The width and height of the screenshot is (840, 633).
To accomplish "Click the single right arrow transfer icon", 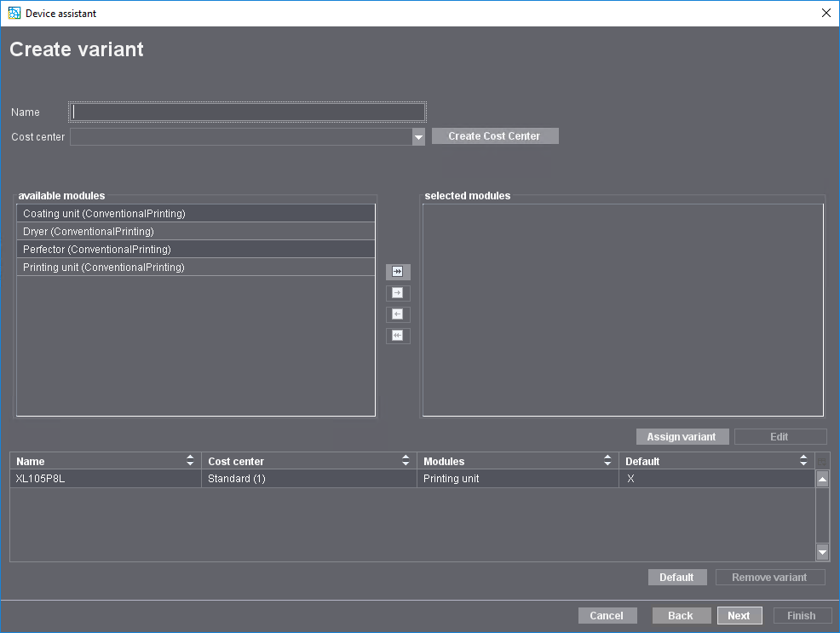I will (397, 292).
